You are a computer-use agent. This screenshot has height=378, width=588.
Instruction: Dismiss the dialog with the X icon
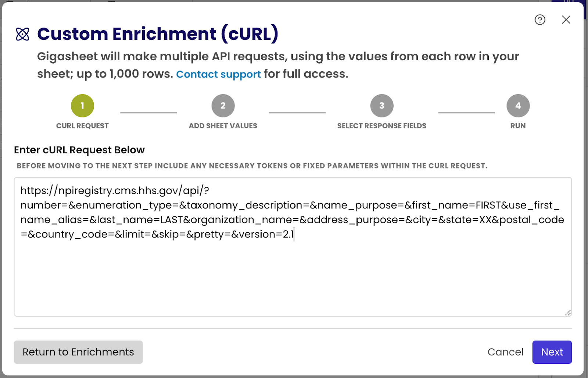(566, 20)
